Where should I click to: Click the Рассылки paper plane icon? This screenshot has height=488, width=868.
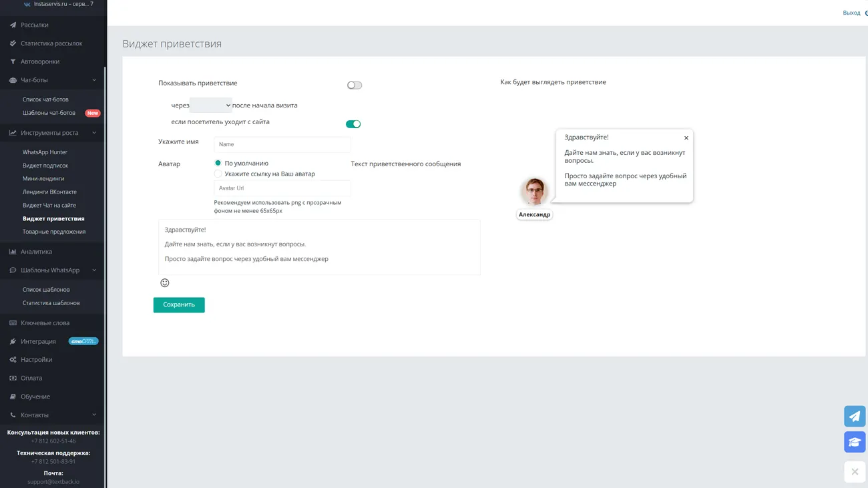[13, 25]
